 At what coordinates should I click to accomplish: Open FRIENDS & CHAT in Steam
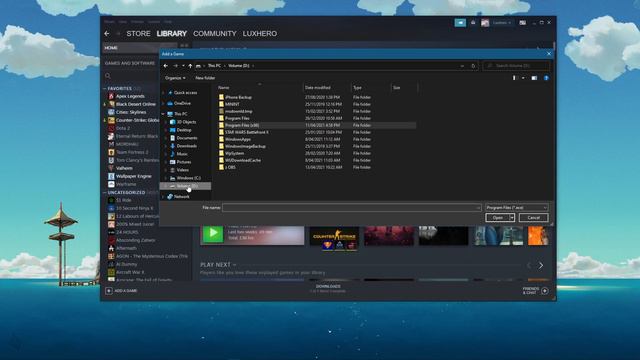[x=535, y=291]
